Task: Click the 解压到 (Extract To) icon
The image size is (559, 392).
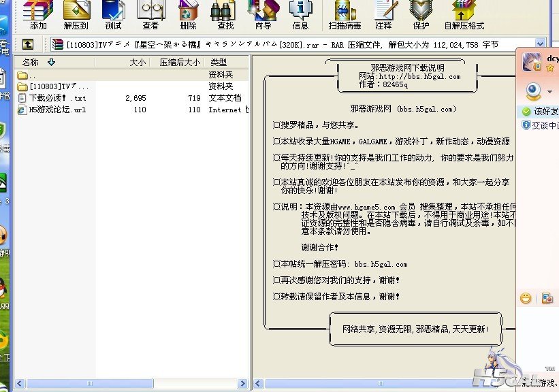Action: pyautogui.click(x=76, y=14)
